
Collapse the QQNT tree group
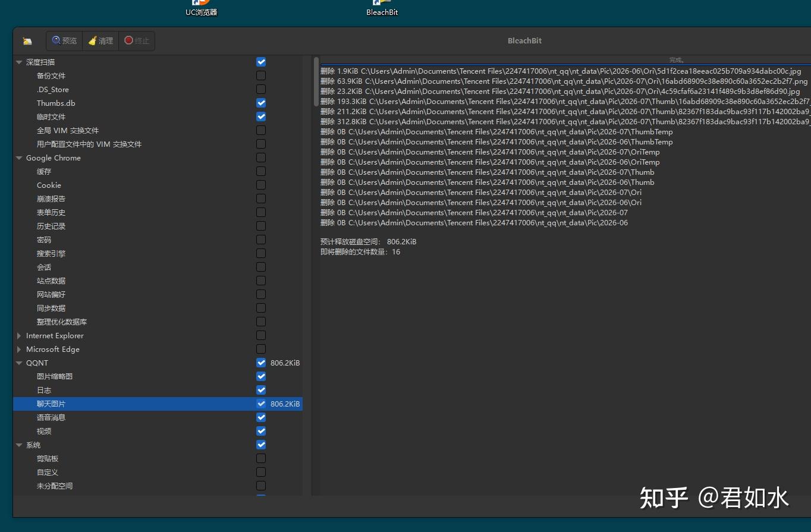(x=19, y=363)
